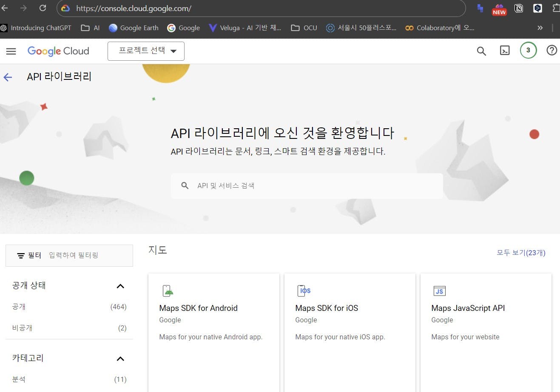Reload the page with the browser refresh icon
This screenshot has width=560, height=392.
point(43,8)
